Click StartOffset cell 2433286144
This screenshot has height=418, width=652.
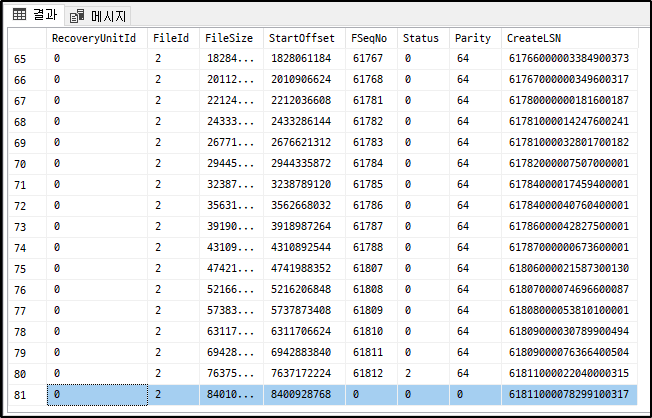pyautogui.click(x=304, y=121)
